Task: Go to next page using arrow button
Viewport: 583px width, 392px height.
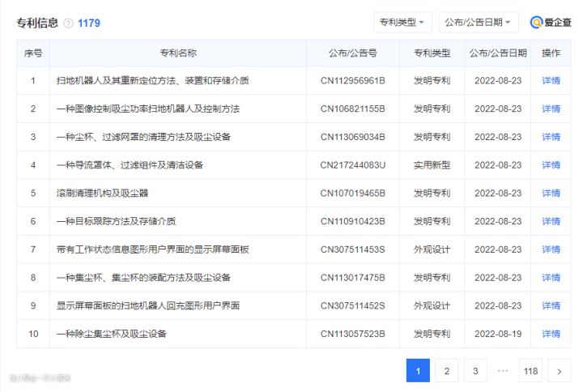Action: 559,371
